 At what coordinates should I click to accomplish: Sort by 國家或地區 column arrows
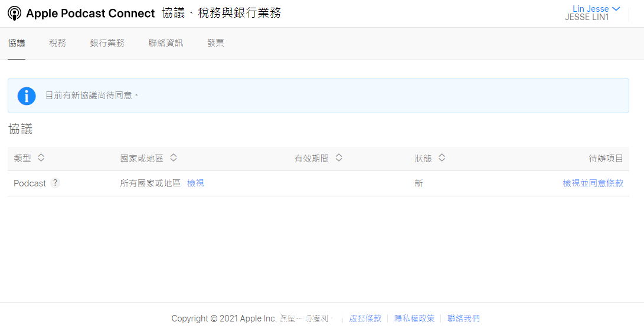(174, 157)
